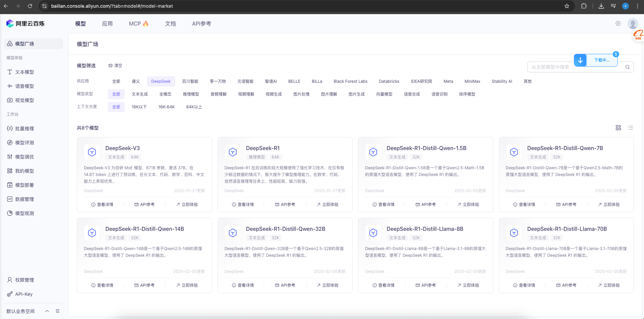The width and height of the screenshot is (644, 319).
Task: Open 下载中 download progress popup
Action: coord(602,60)
